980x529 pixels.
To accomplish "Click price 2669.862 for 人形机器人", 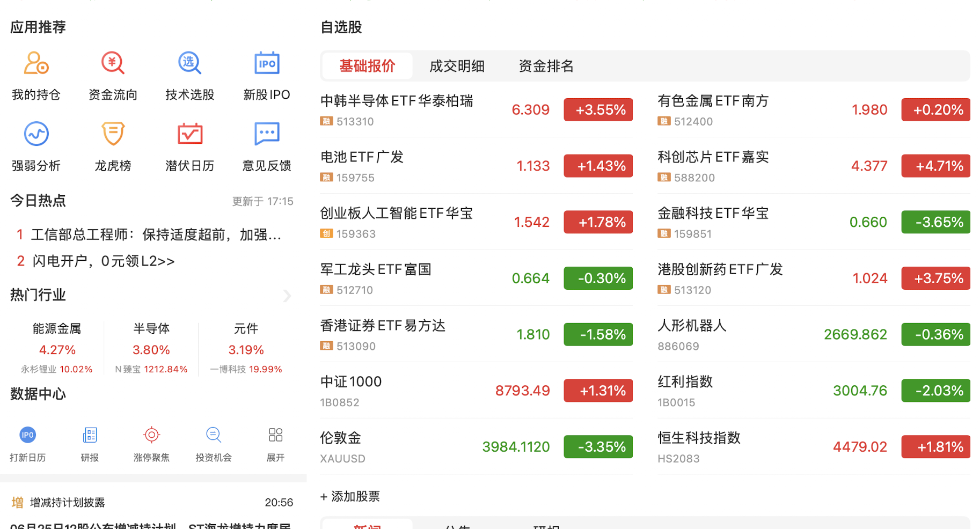I will tap(855, 334).
